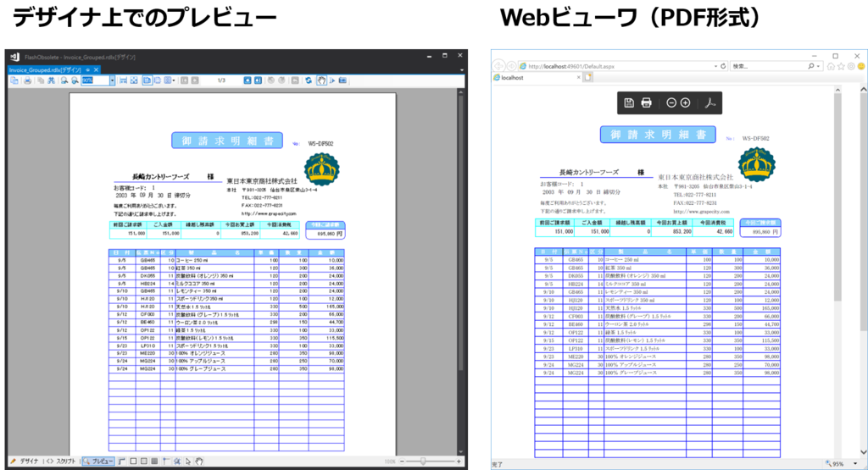Click the pan hand in the bottom toolbar
Viewport: 868px width, 470px height.
click(x=199, y=462)
